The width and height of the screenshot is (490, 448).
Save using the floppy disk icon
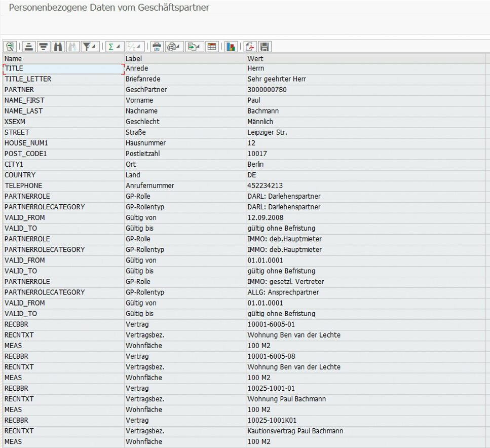point(264,47)
